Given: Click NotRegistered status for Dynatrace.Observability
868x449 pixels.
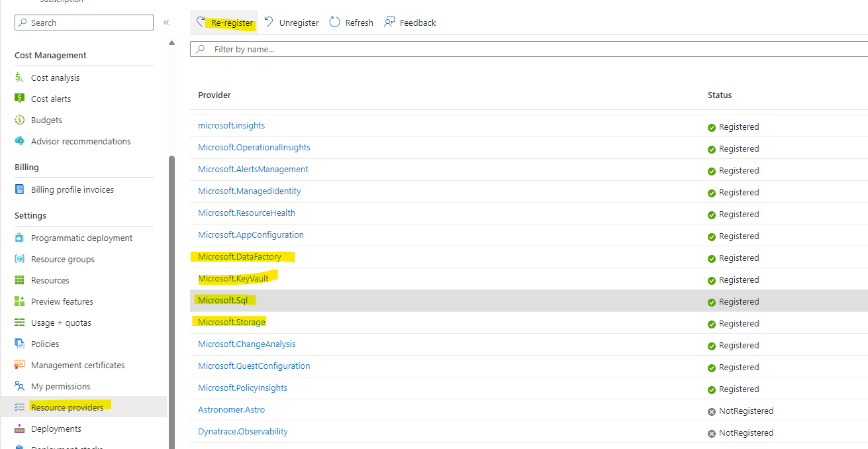Looking at the screenshot, I should point(740,432).
